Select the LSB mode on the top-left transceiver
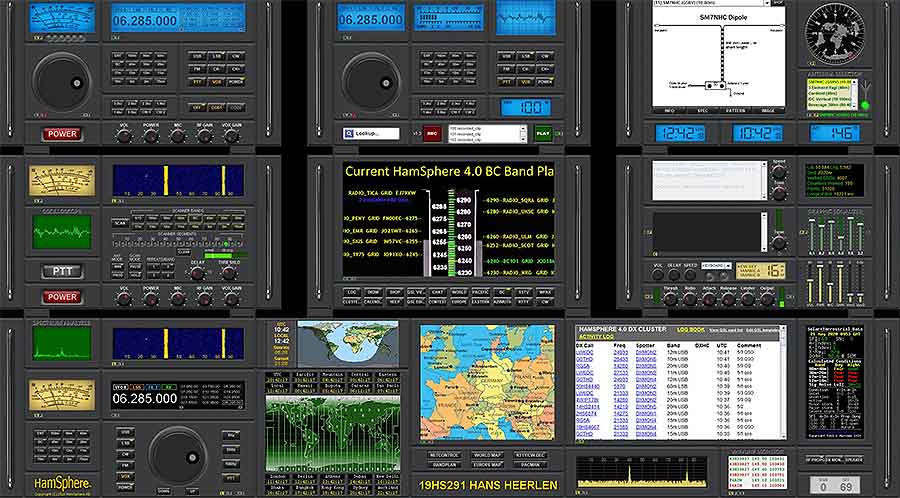This screenshot has height=498, width=900. click(217, 56)
